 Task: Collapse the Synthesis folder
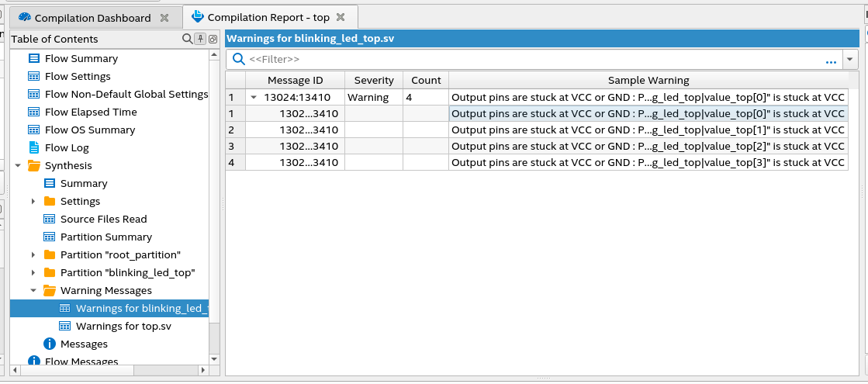[18, 165]
